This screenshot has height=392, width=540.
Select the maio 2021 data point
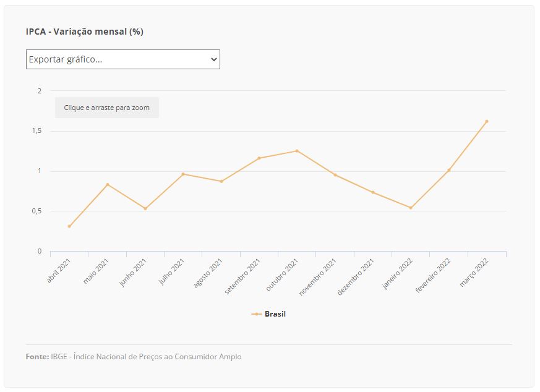pyautogui.click(x=108, y=184)
